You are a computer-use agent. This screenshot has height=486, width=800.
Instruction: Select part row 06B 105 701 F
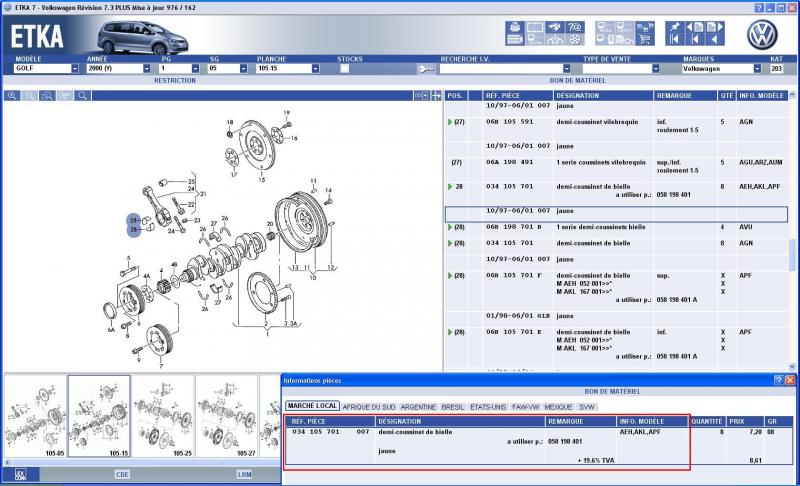[x=616, y=288]
